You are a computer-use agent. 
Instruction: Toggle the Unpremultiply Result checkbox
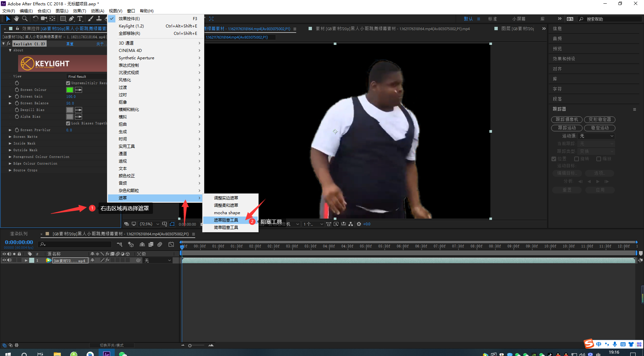pos(68,83)
